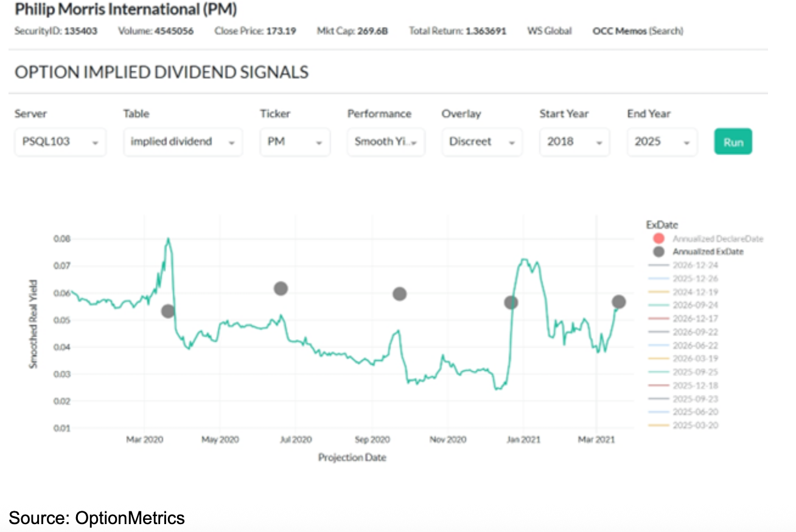Open the End Year dropdown showing 2025
This screenshot has height=532, width=796.
click(x=662, y=142)
